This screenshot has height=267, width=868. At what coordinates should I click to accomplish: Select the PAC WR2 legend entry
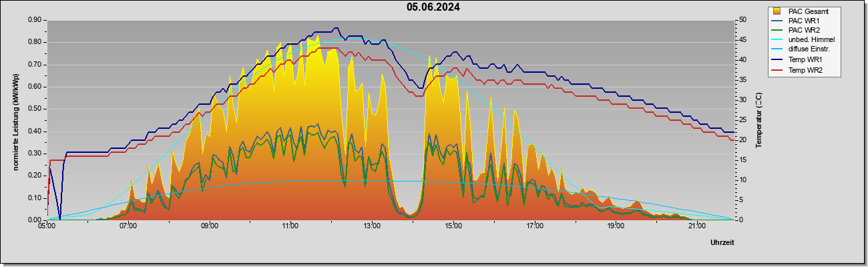pyautogui.click(x=804, y=30)
